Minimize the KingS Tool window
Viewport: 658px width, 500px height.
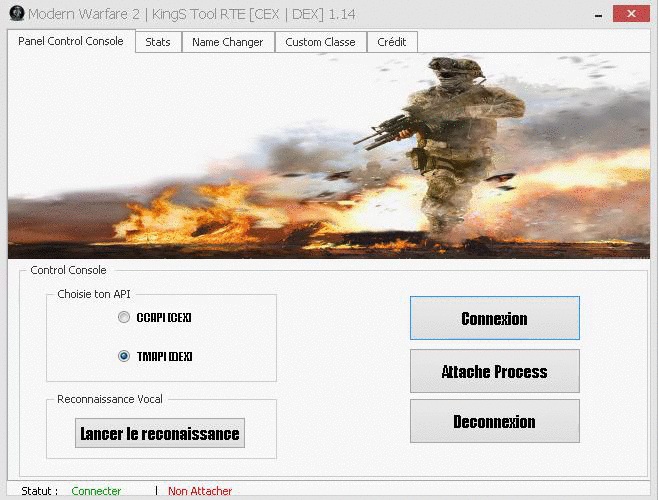pyautogui.click(x=599, y=15)
